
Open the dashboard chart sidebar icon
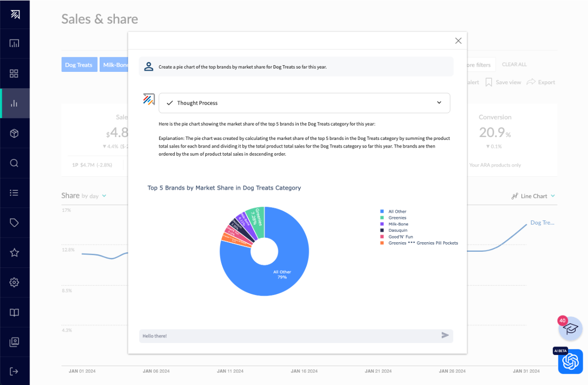14,43
